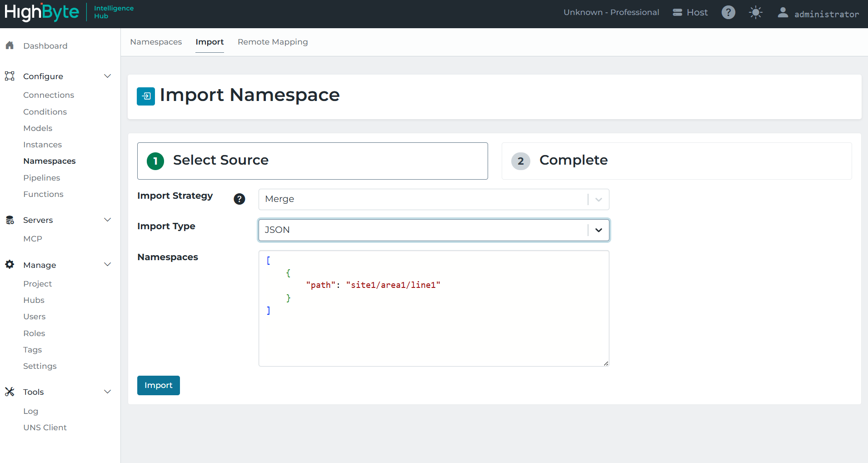This screenshot has width=868, height=463.
Task: Click the Dashboard home icon
Action: pyautogui.click(x=10, y=45)
